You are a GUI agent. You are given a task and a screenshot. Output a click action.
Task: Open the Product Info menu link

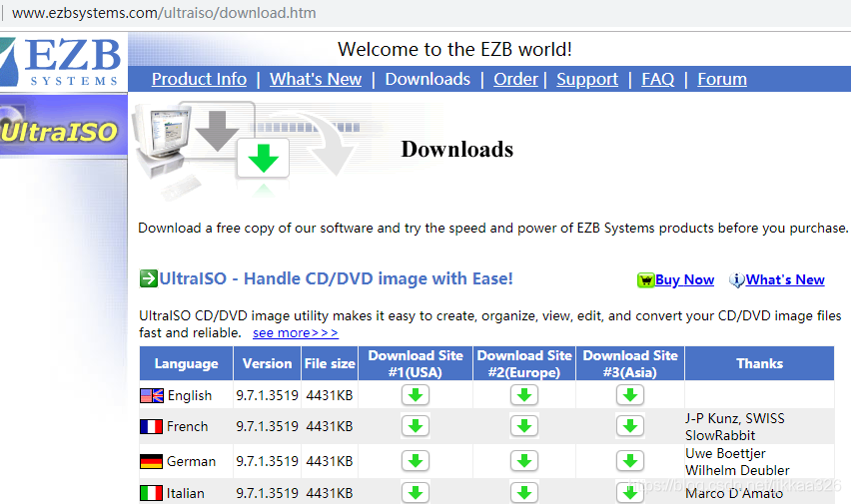(199, 79)
